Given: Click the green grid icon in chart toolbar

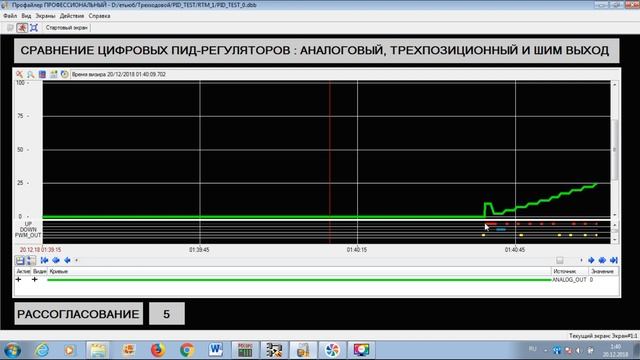Looking at the screenshot, I should click(53, 74).
